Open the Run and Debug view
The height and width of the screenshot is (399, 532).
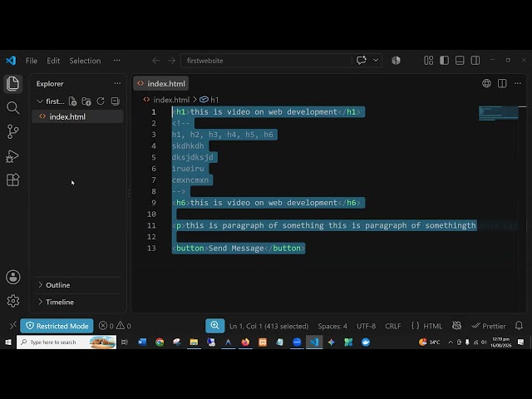pos(13,156)
